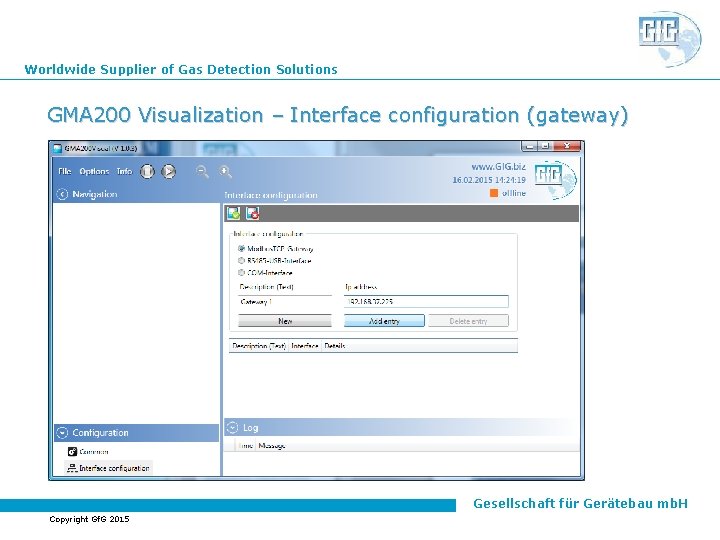
Task: Open the Common configuration item
Action: 88,452
